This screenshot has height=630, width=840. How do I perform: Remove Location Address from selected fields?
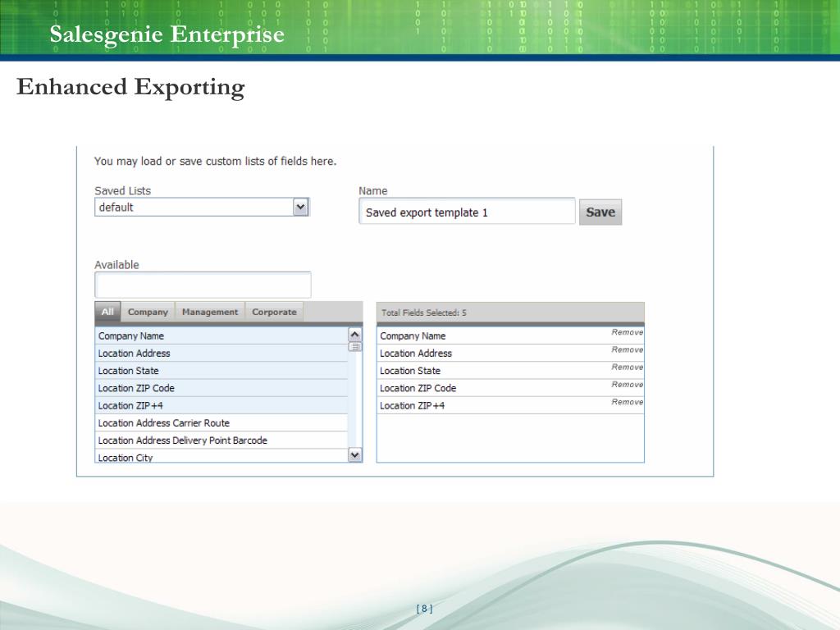click(628, 349)
